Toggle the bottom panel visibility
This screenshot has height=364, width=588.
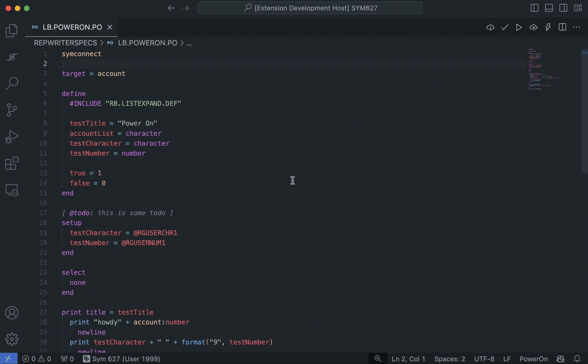pos(549,8)
